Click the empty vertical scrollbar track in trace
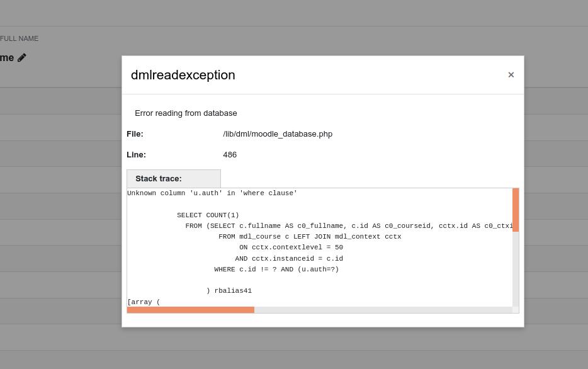The width and height of the screenshot is (588, 369). coord(516,270)
